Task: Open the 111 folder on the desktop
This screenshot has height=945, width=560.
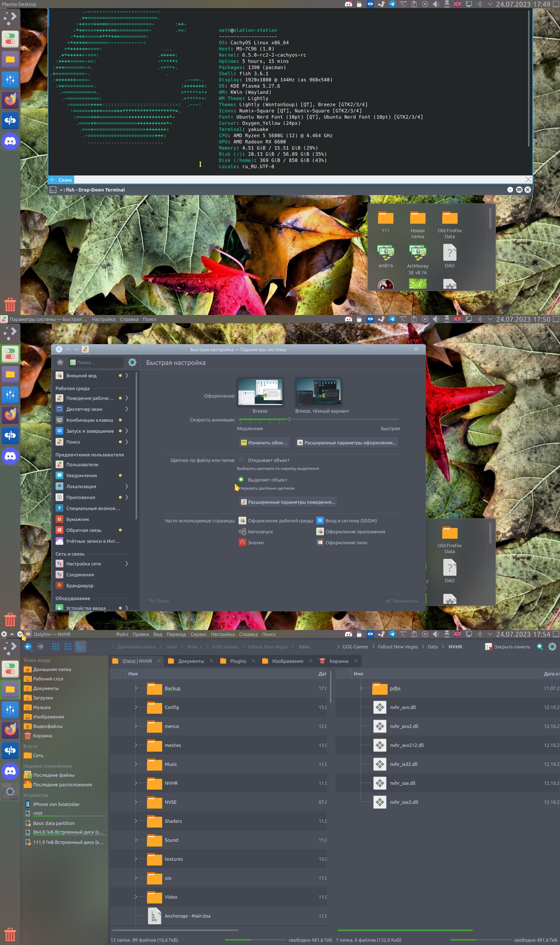Action: (386, 222)
